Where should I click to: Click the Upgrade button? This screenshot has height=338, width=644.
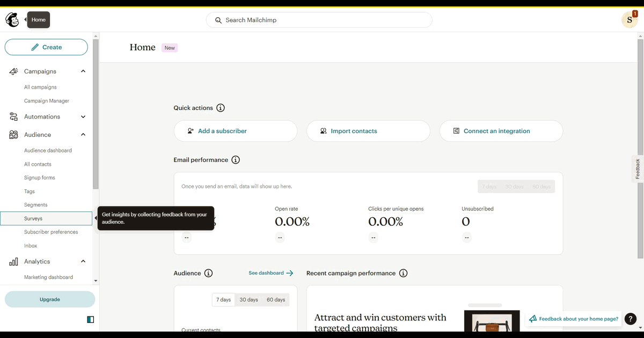click(50, 299)
